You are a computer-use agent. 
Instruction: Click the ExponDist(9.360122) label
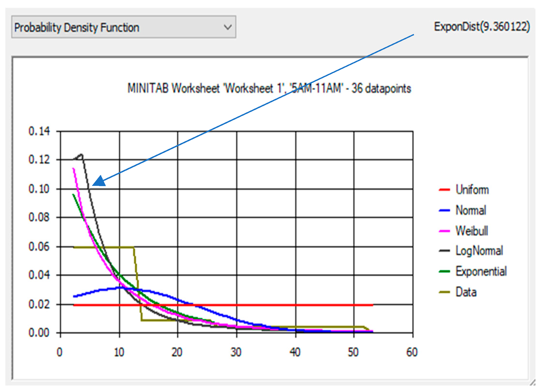pyautogui.click(x=482, y=27)
